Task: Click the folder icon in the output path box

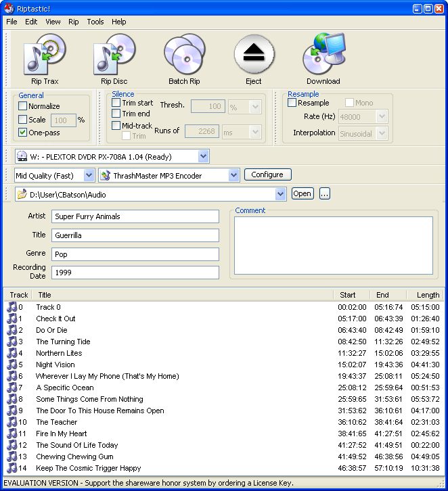Action: point(22,194)
